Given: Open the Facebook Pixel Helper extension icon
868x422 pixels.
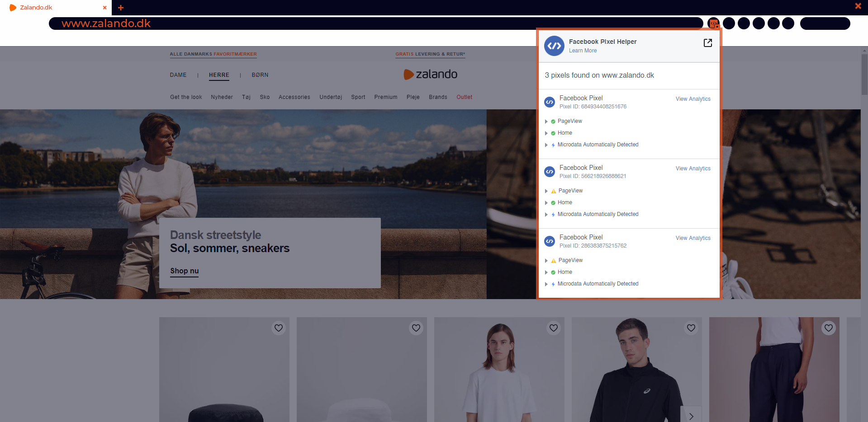Looking at the screenshot, I should [x=713, y=23].
